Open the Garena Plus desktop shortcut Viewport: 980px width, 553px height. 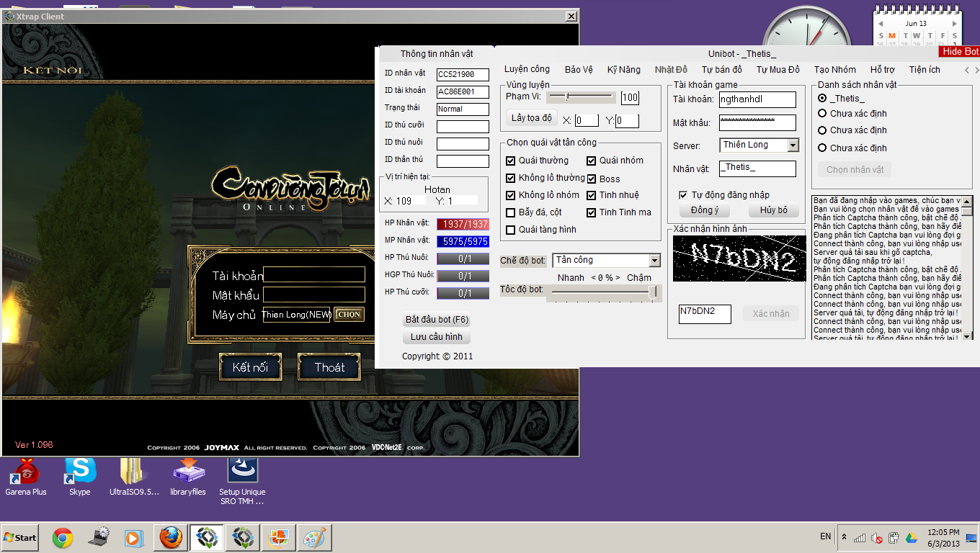click(x=26, y=476)
